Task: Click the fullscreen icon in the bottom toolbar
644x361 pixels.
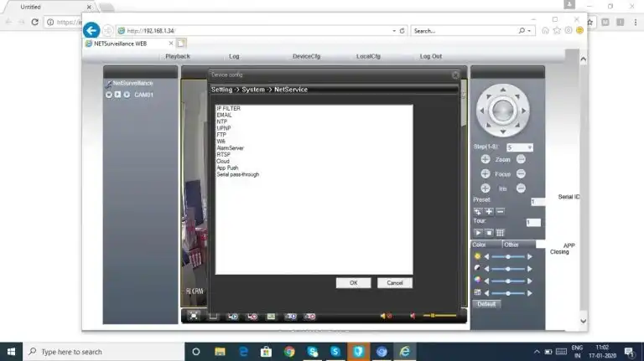Action: click(x=194, y=316)
